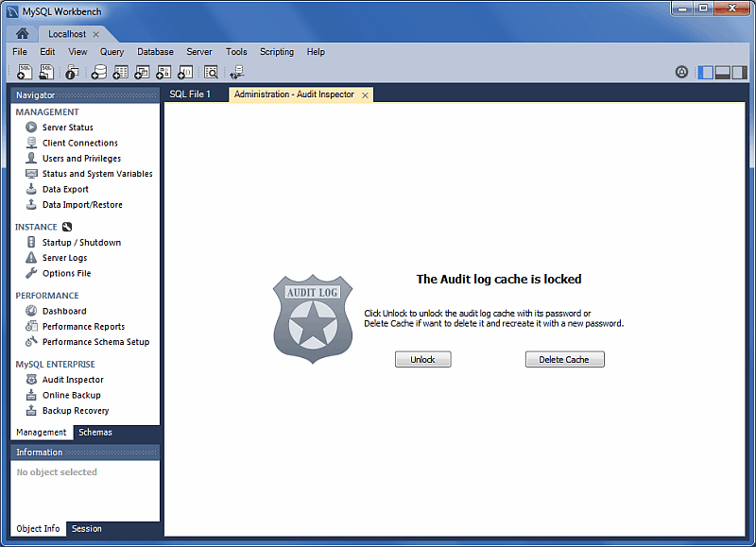Switch to the SQL File 1 tab
The height and width of the screenshot is (547, 756).
click(x=190, y=94)
